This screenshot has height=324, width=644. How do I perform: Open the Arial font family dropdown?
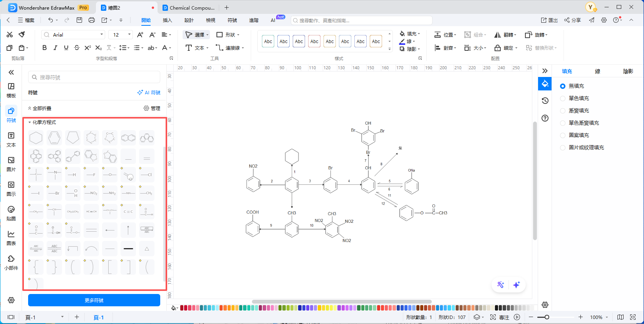coord(73,35)
